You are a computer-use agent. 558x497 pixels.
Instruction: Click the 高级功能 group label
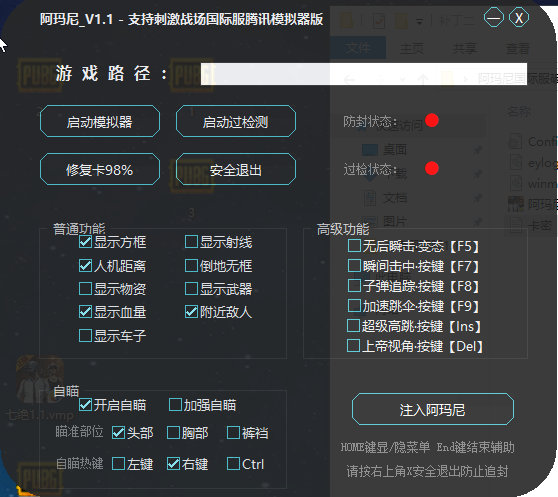pos(343,229)
